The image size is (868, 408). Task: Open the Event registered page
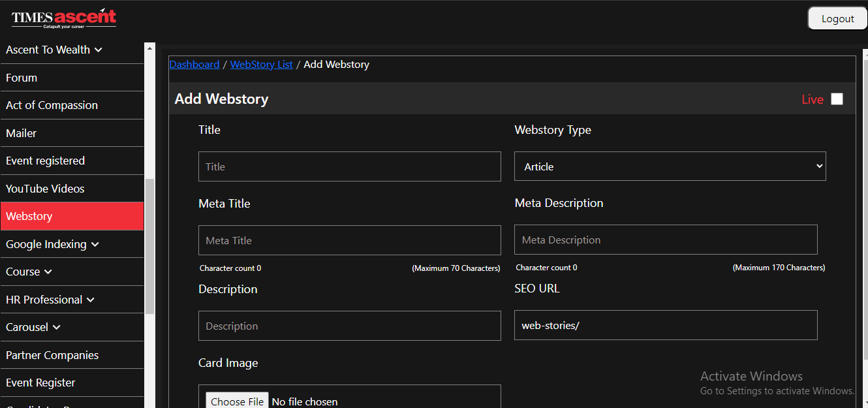coord(72,161)
